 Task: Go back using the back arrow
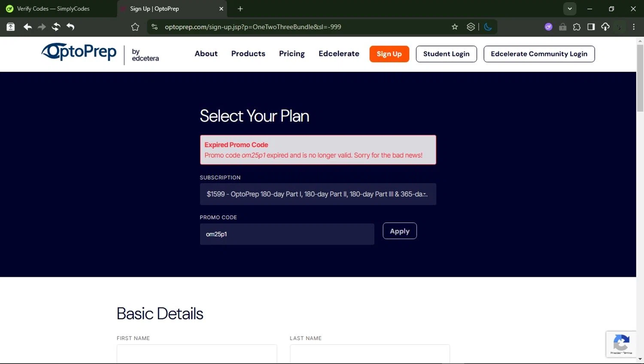click(27, 27)
